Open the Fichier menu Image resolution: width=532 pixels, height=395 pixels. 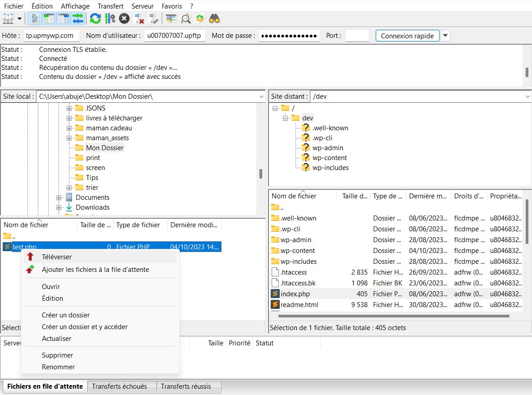coord(14,6)
